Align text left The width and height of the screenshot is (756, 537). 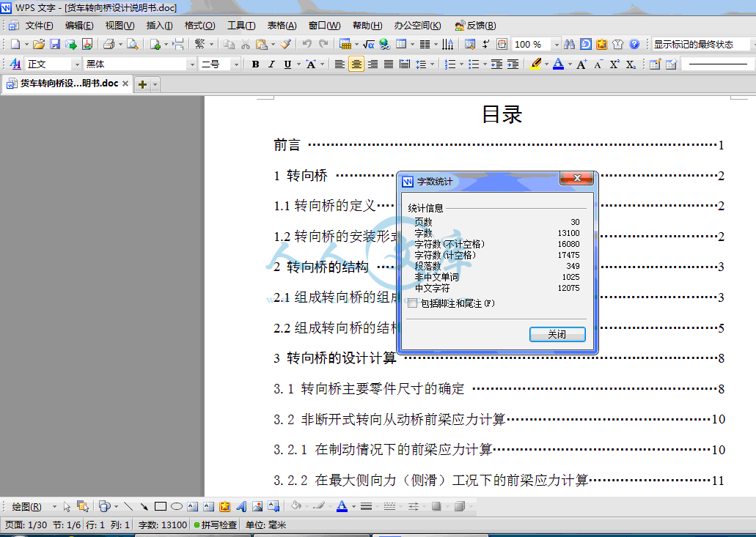pyautogui.click(x=340, y=64)
